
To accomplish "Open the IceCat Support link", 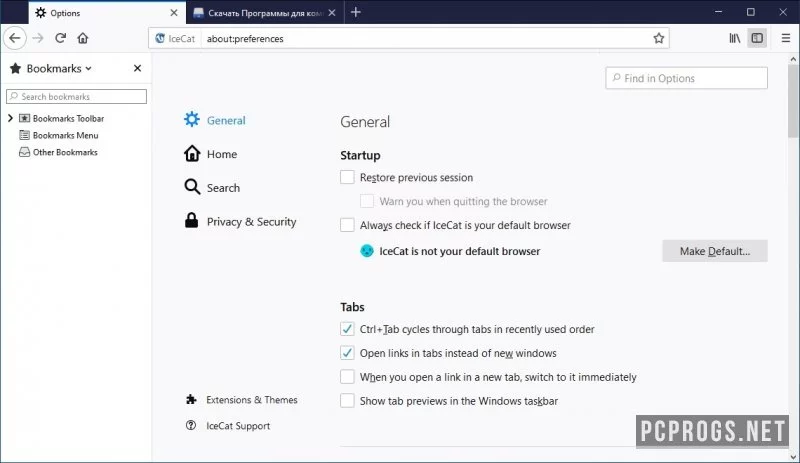I will pos(238,426).
